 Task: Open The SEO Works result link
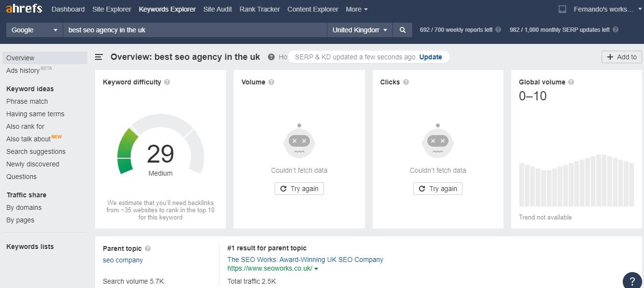click(305, 260)
